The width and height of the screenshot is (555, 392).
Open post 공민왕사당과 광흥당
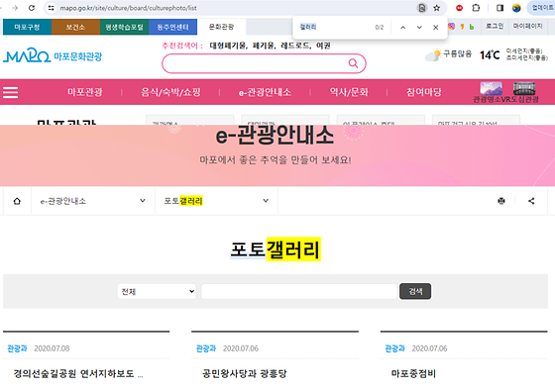[x=244, y=373]
